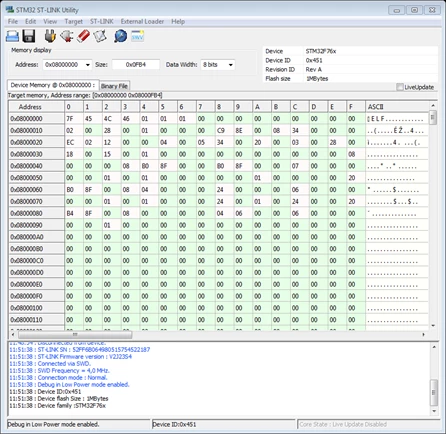Click the Full chip erase eraser icon
Image resolution: width=446 pixels, height=434 pixels.
(83, 36)
